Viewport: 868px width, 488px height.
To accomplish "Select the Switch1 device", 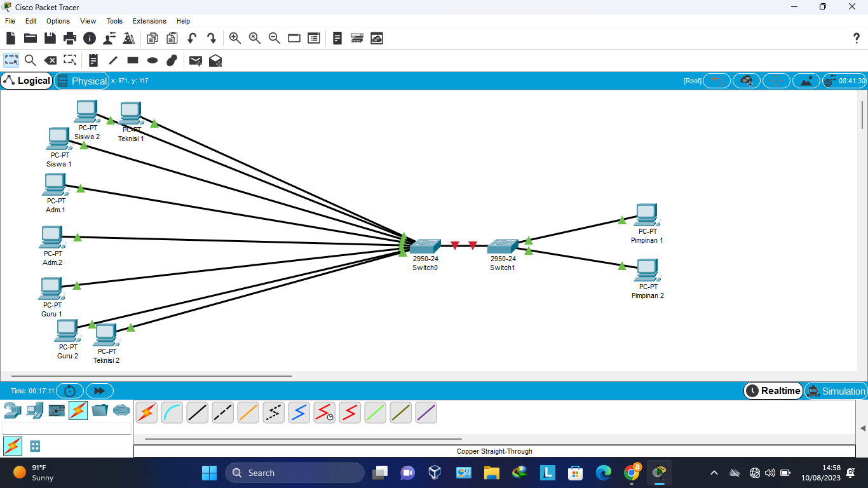I will tap(503, 247).
